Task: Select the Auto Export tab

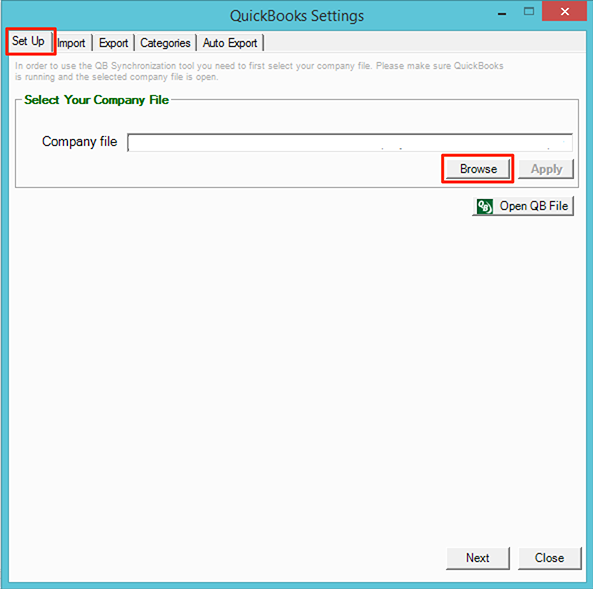Action: click(230, 43)
